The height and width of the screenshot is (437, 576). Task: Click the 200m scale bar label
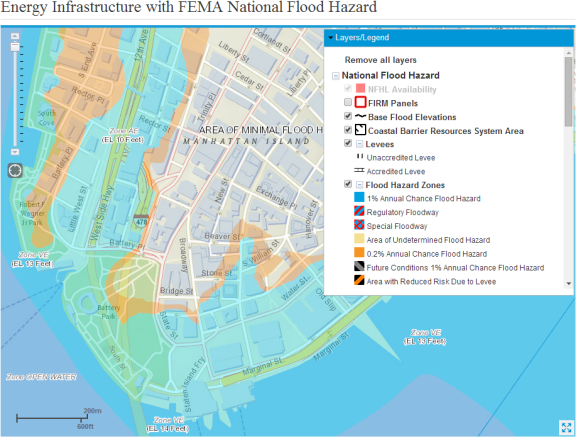tap(92, 411)
